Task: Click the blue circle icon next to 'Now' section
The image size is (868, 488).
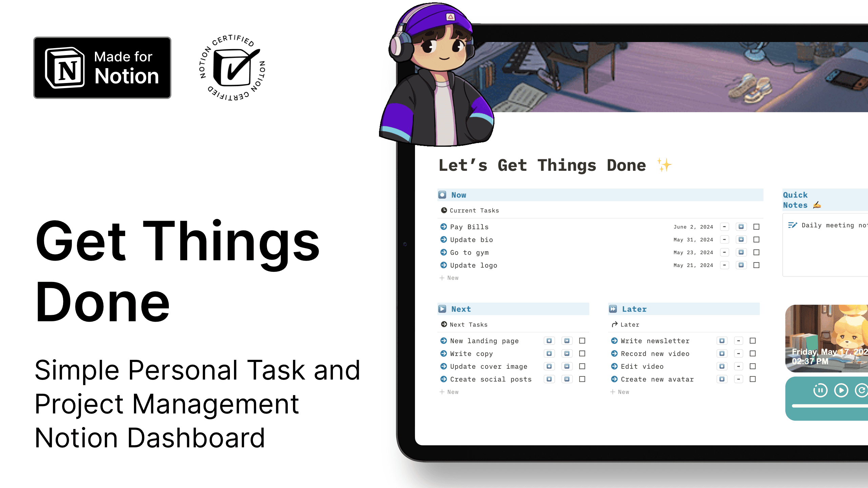Action: tap(441, 195)
